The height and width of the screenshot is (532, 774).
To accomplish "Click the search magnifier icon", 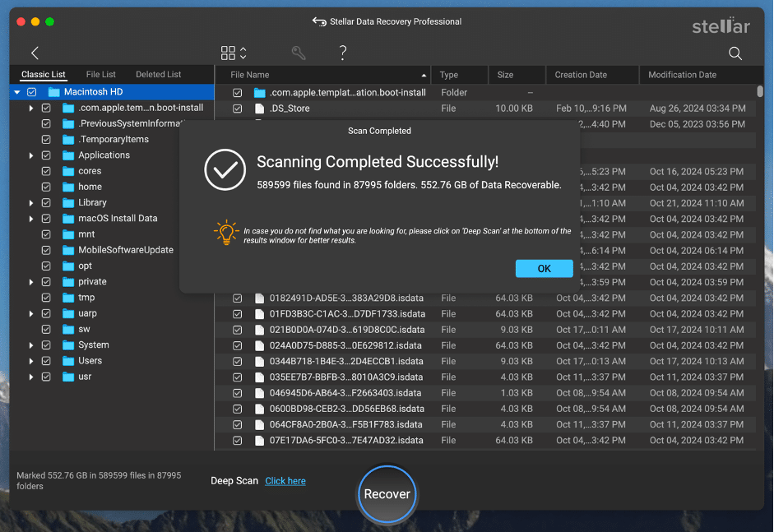I will coord(735,52).
